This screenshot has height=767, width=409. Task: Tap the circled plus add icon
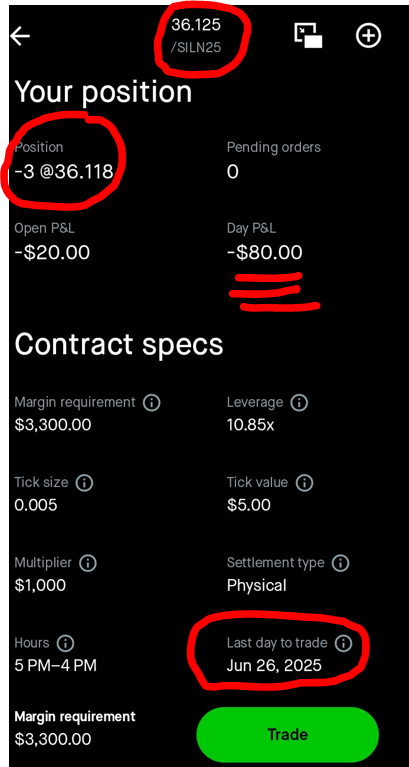[x=368, y=36]
